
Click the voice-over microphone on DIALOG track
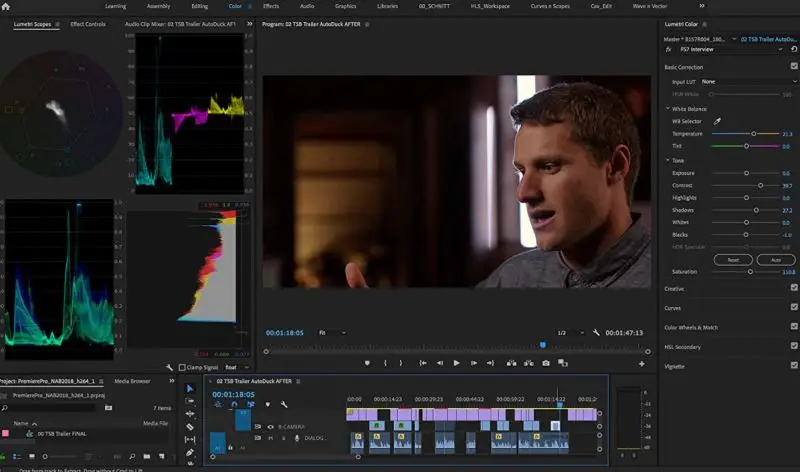pos(297,438)
